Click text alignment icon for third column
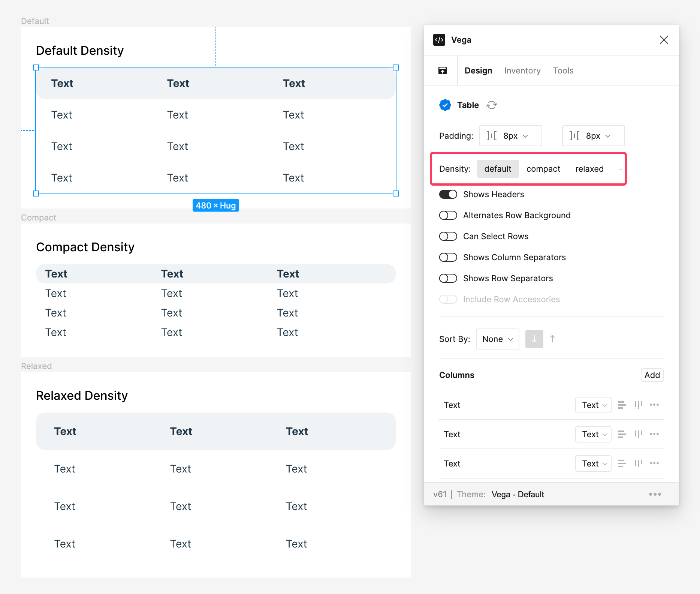This screenshot has width=700, height=594. [x=622, y=463]
